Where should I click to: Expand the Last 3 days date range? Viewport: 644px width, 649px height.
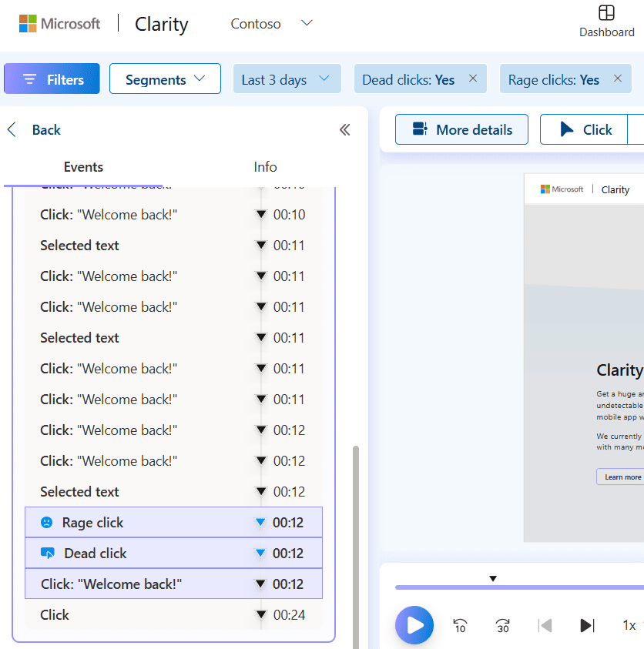[x=286, y=79]
